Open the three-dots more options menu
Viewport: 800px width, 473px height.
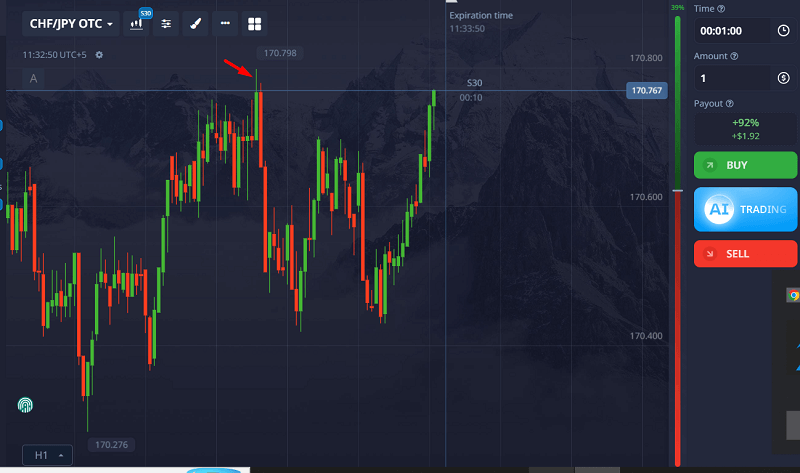point(225,23)
